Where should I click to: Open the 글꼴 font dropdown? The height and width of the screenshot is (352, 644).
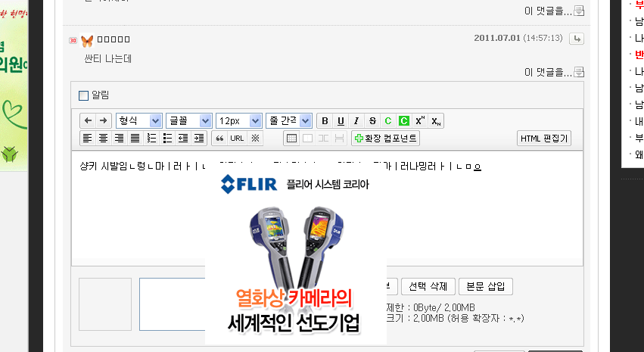tap(189, 121)
